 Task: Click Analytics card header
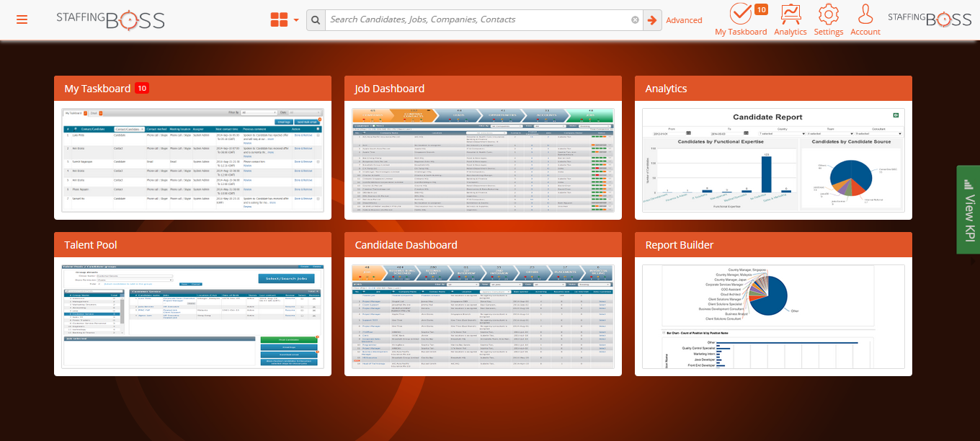pyautogui.click(x=773, y=89)
